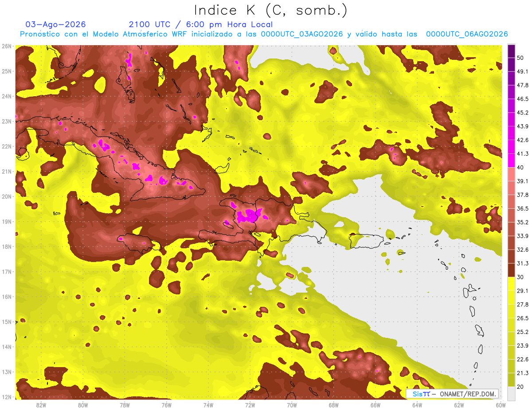
Task: Click the 68W longitude label
Action: 334,405
